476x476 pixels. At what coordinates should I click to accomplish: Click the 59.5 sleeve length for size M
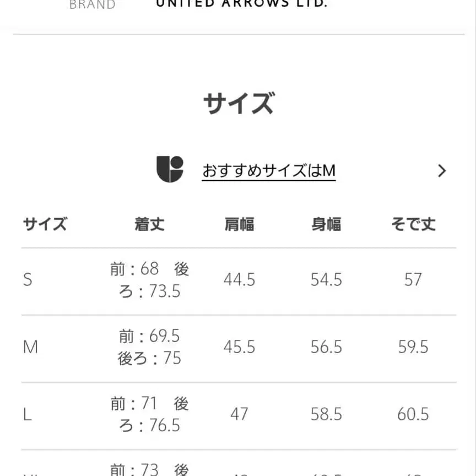pos(413,347)
